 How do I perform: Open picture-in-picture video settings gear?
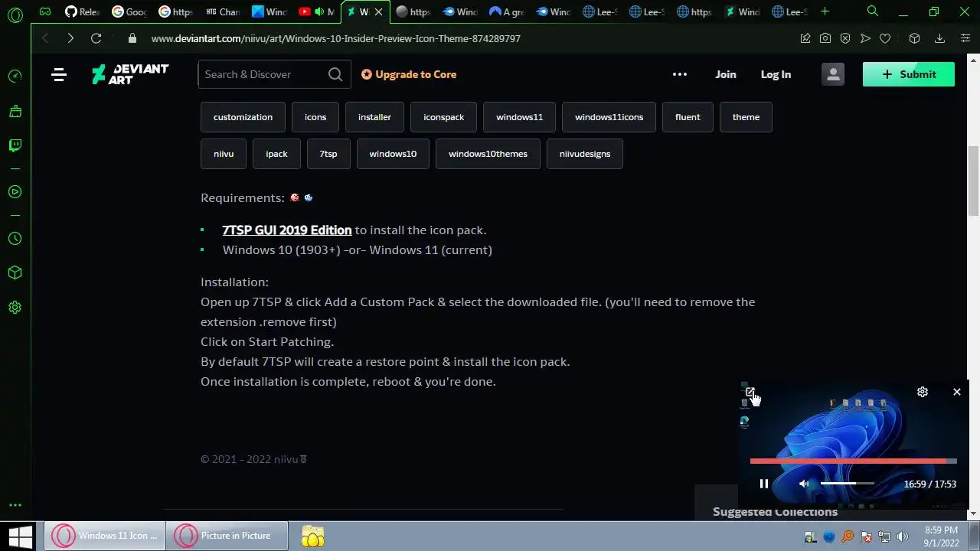[923, 392]
